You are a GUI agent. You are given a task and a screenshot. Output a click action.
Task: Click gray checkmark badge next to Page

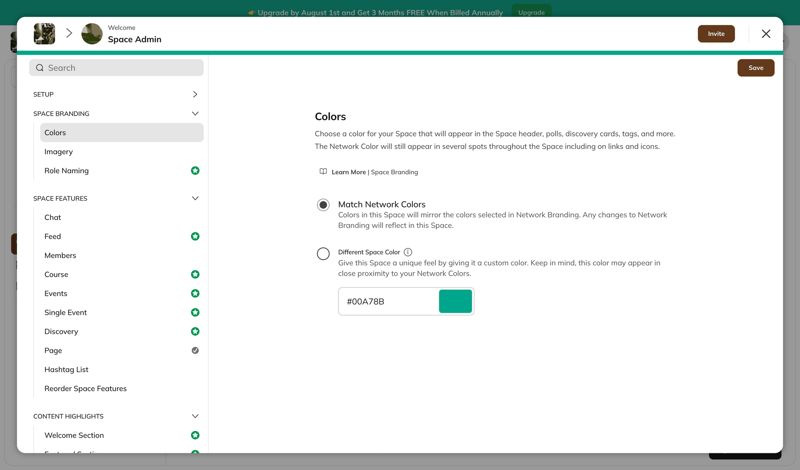[195, 351]
